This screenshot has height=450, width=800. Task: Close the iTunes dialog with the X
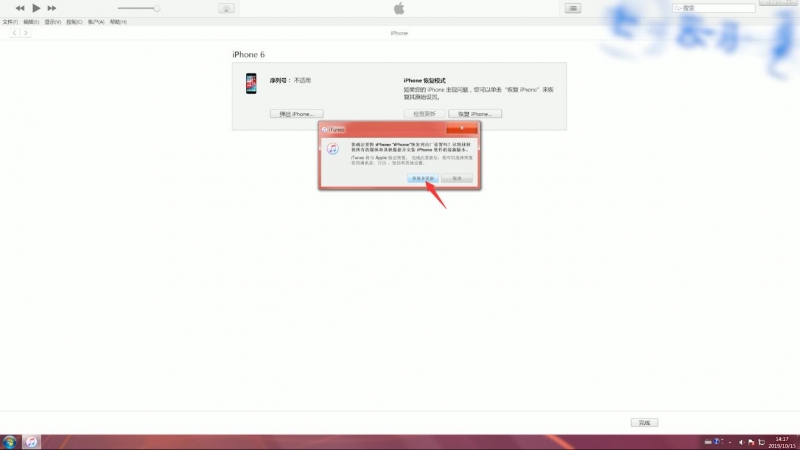(462, 129)
